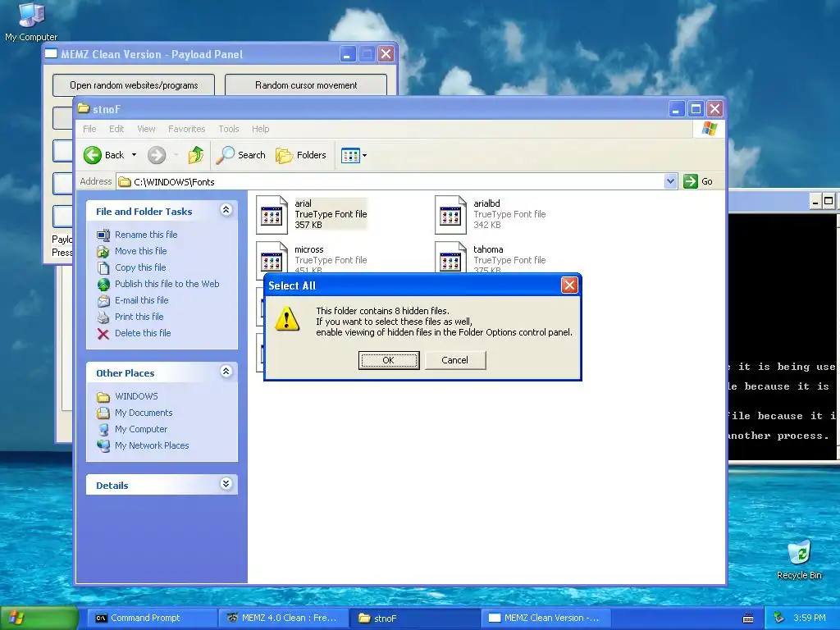Collapse the File and Folder Tasks panel
Viewport: 840px width, 630px height.
[226, 210]
